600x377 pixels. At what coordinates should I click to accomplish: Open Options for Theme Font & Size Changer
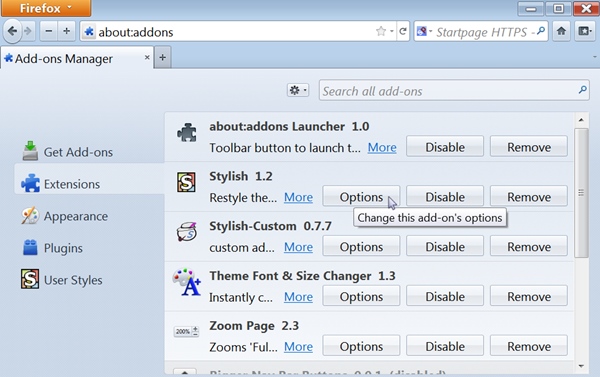[x=361, y=296]
